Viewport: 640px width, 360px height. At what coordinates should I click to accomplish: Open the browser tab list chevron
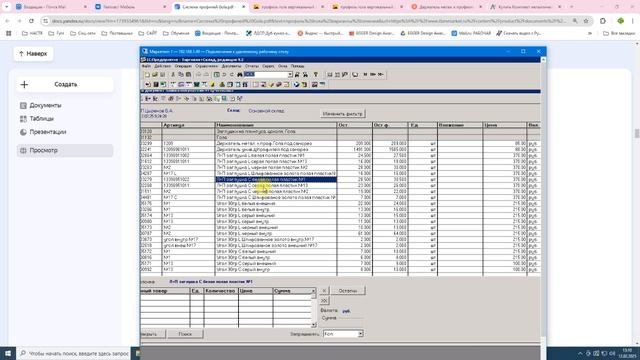click(x=7, y=7)
